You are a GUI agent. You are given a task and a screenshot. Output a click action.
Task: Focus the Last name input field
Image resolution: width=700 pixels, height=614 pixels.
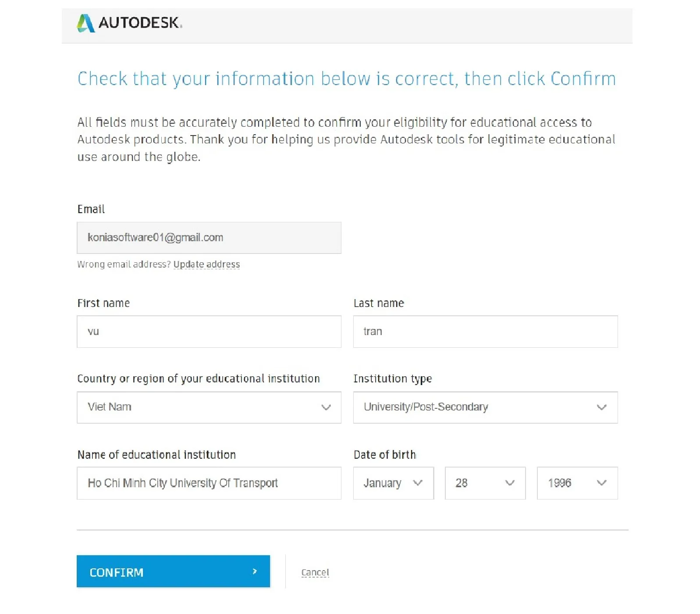[x=485, y=332]
